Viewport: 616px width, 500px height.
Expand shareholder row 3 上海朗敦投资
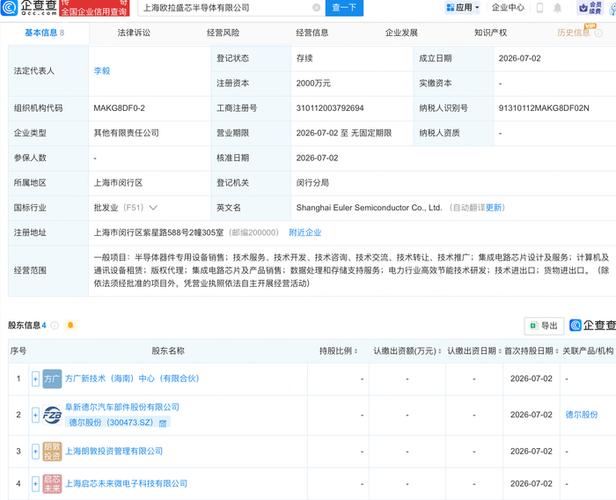35,451
